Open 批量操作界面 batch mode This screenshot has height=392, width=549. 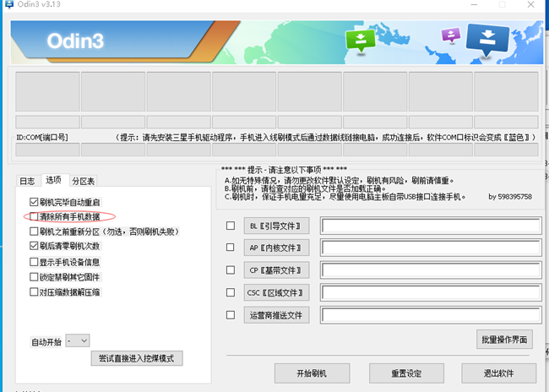coord(504,340)
